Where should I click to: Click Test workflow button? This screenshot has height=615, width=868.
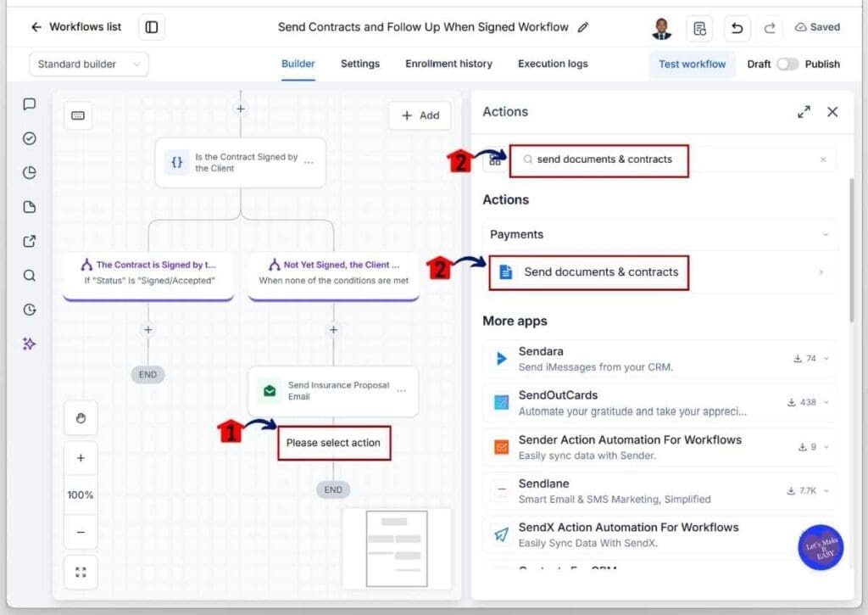pyautogui.click(x=692, y=64)
